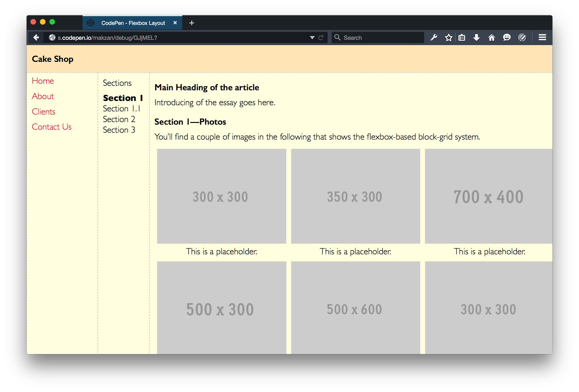Click the Home navigation link

[43, 81]
